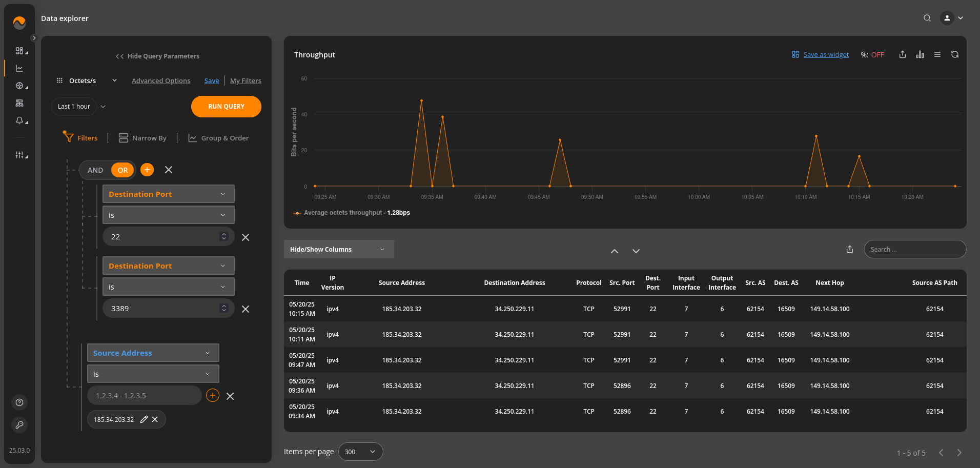Viewport: 980px width, 468px height.
Task: Click the search magnifier icon at top
Action: tap(927, 18)
